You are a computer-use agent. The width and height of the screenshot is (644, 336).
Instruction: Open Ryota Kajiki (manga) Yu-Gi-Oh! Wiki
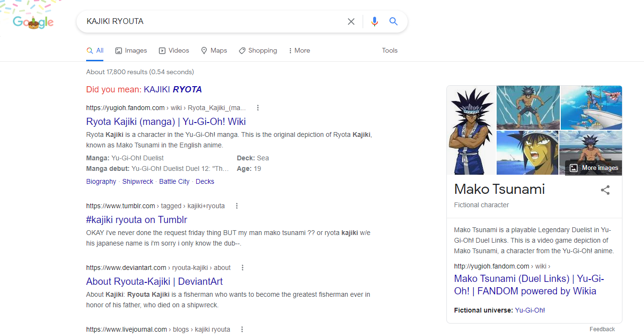coord(166,122)
